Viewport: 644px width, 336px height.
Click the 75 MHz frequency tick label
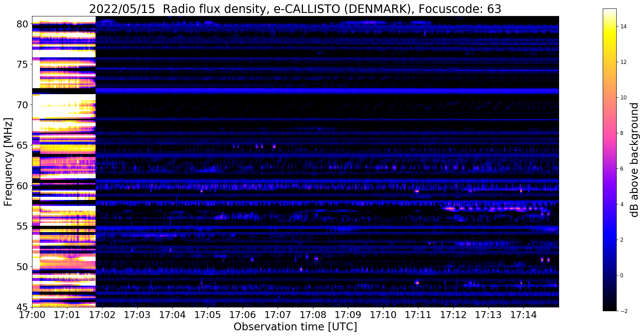23,65
